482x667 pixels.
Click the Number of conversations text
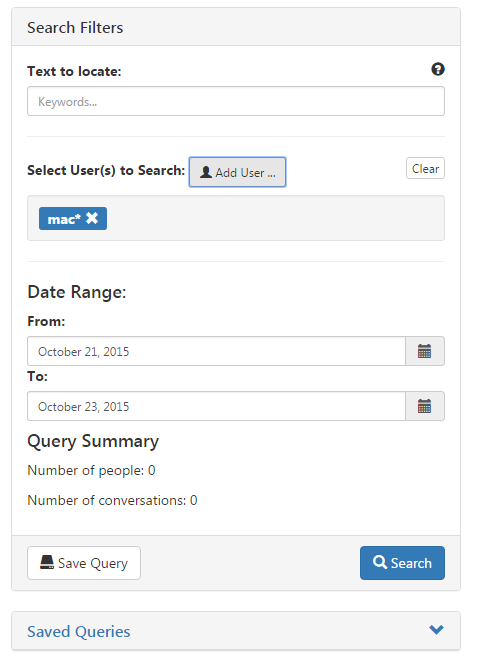[x=112, y=500]
